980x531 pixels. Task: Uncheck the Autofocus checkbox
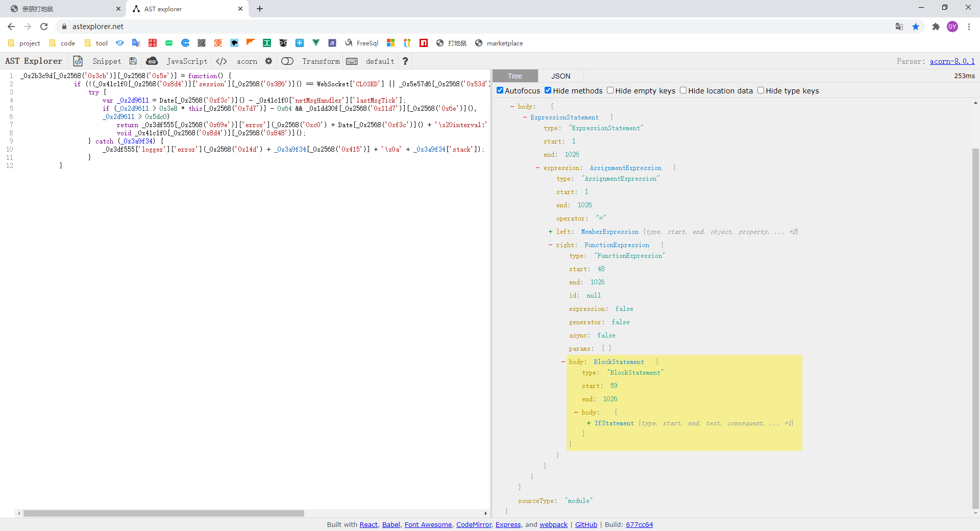[500, 90]
